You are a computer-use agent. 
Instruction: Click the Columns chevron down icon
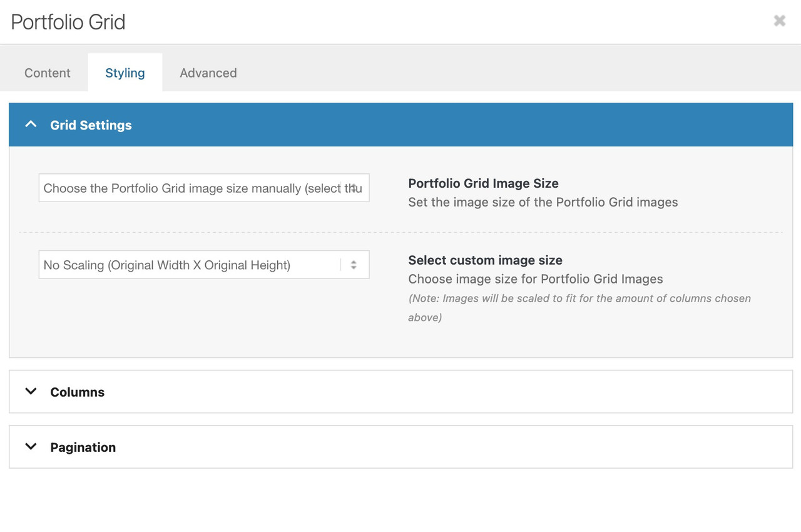tap(31, 392)
